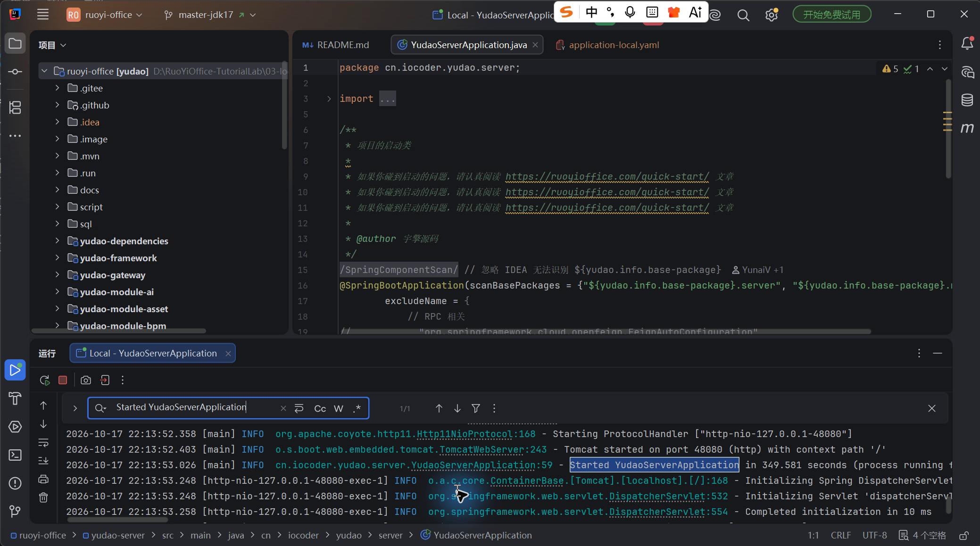Toggle soft-wrap in run console
This screenshot has height=546, width=980.
coord(43,443)
